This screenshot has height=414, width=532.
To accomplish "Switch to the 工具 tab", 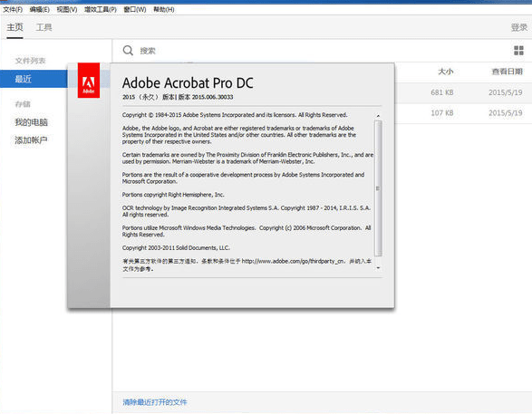I will pyautogui.click(x=44, y=27).
